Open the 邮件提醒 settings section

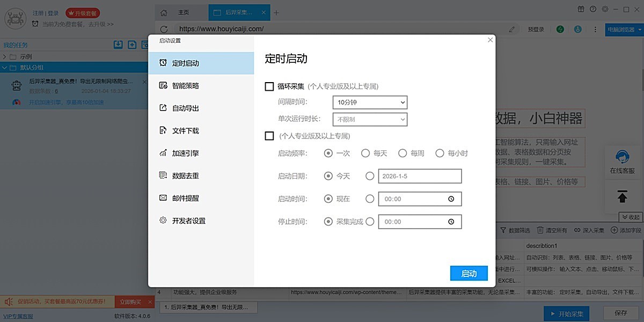click(185, 199)
